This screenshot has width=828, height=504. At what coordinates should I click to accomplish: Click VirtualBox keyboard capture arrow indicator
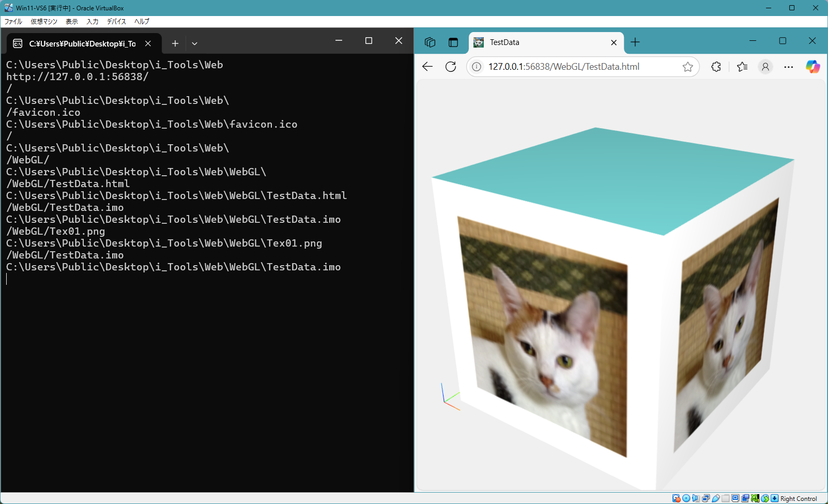click(x=774, y=498)
